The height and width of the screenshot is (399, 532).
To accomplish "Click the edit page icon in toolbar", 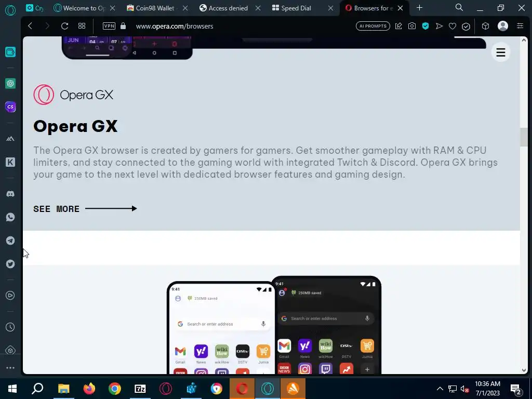I will click(398, 26).
